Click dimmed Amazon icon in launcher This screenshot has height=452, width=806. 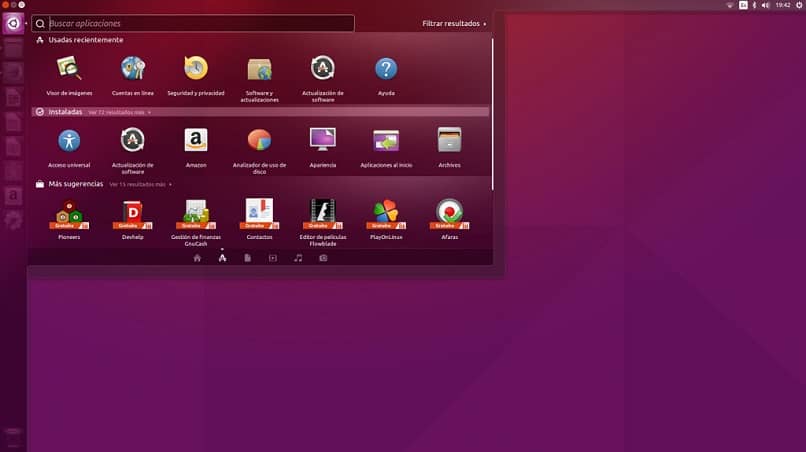pyautogui.click(x=13, y=196)
